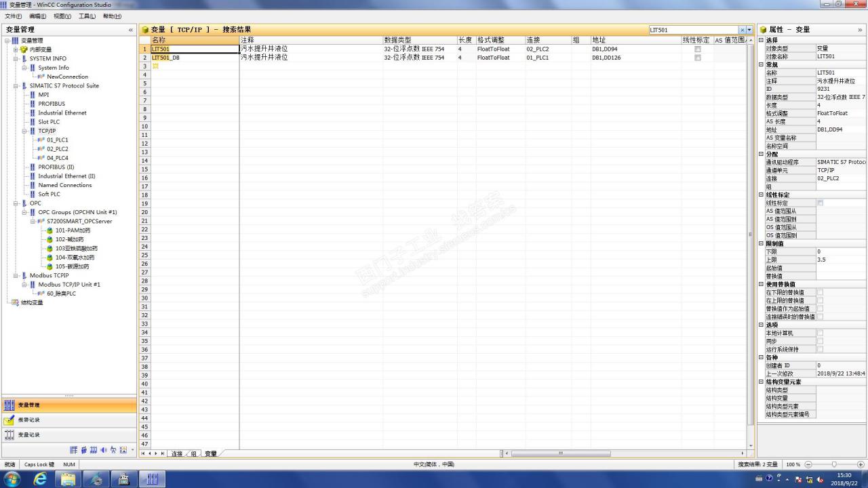Select the 01_PLC1 connection

(57, 140)
